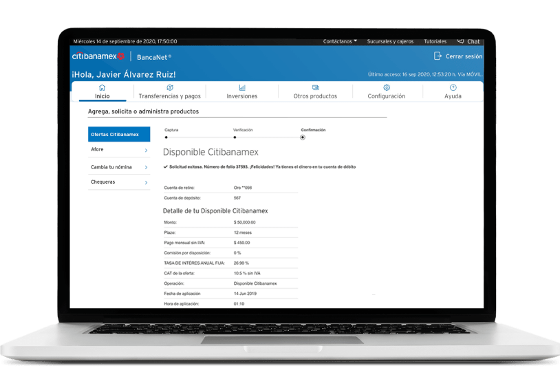Click Agrega, solicita o administra productos heading
Viewport: 560px width, 392px height.
[143, 111]
